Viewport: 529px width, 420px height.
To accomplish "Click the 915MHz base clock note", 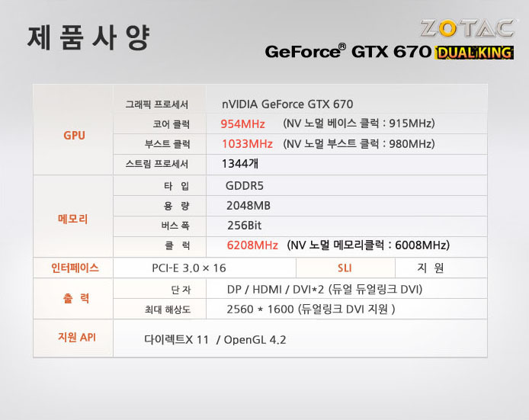I will (358, 123).
